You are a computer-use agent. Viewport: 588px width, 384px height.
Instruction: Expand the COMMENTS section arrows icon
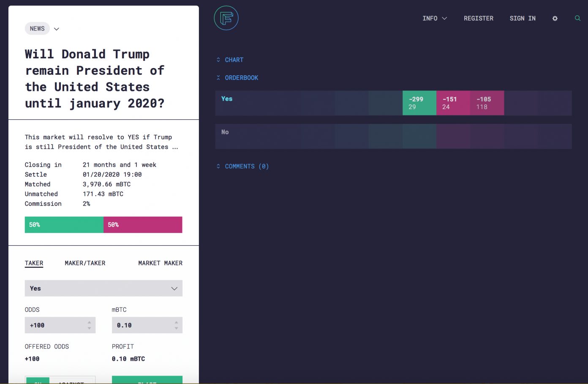218,167
